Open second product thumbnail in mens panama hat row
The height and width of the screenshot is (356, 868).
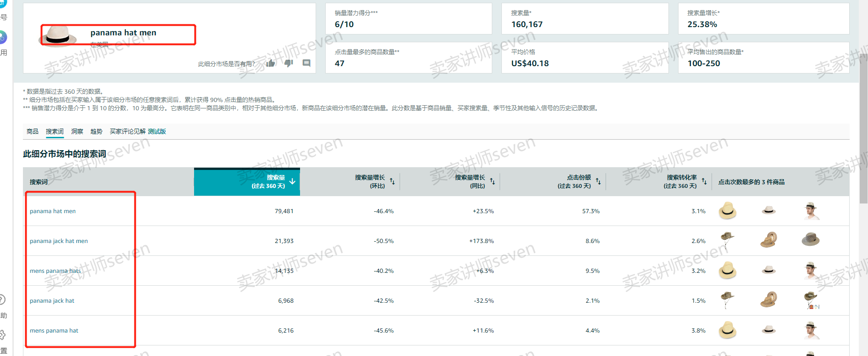(x=769, y=330)
